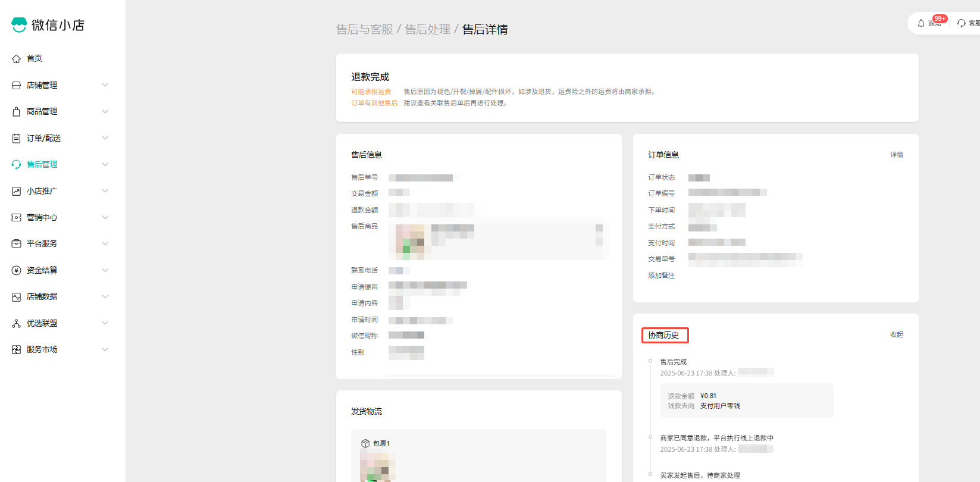
Task: Click the 店铺管理 store icon
Action: [x=16, y=85]
